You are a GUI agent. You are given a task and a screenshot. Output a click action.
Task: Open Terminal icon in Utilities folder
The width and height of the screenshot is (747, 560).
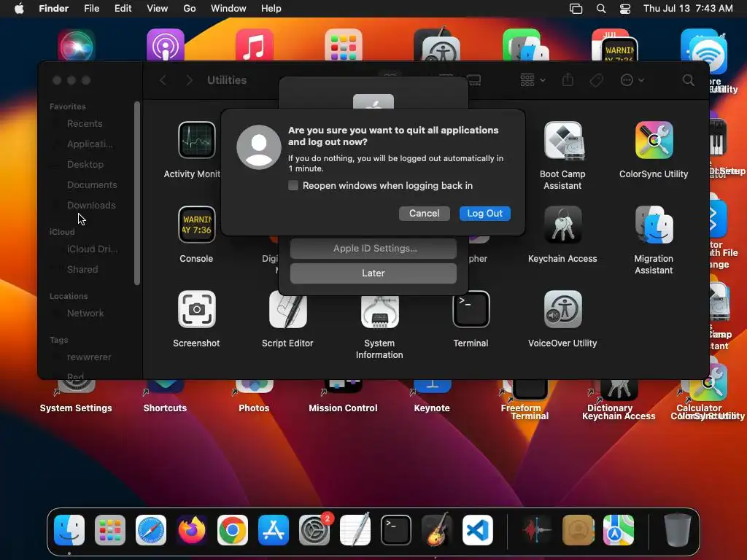coord(471,309)
